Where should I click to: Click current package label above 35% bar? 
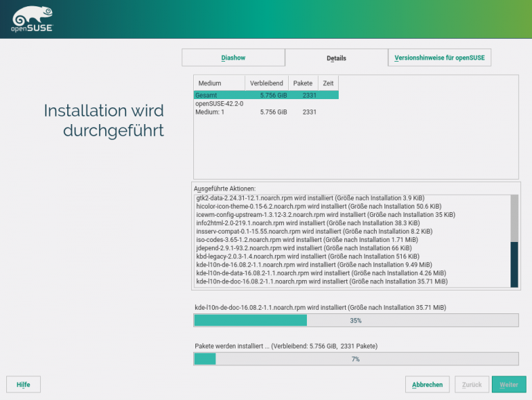click(320, 307)
